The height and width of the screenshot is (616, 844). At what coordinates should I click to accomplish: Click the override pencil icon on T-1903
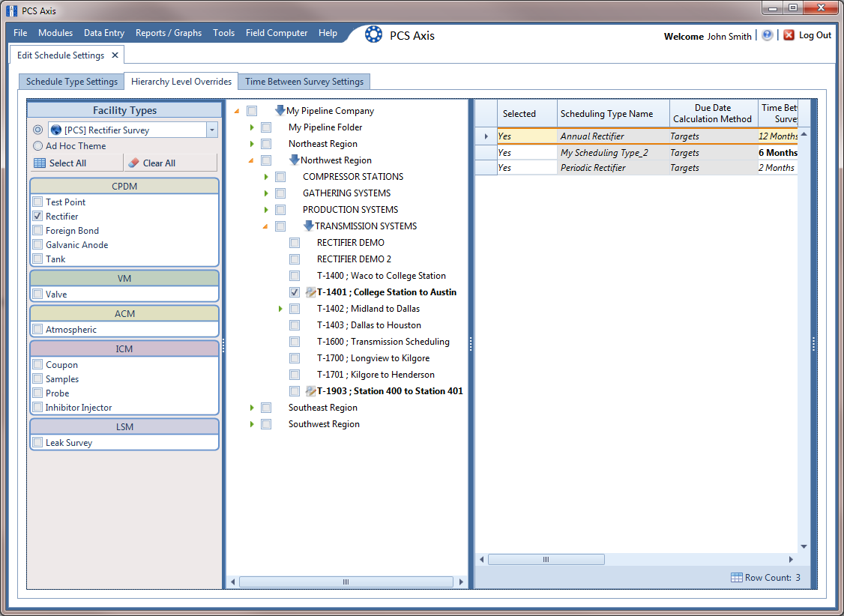(x=310, y=391)
